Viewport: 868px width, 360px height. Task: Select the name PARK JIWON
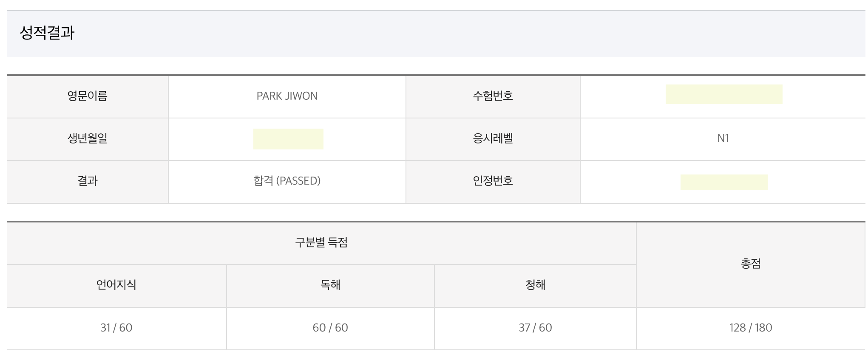pos(287,96)
